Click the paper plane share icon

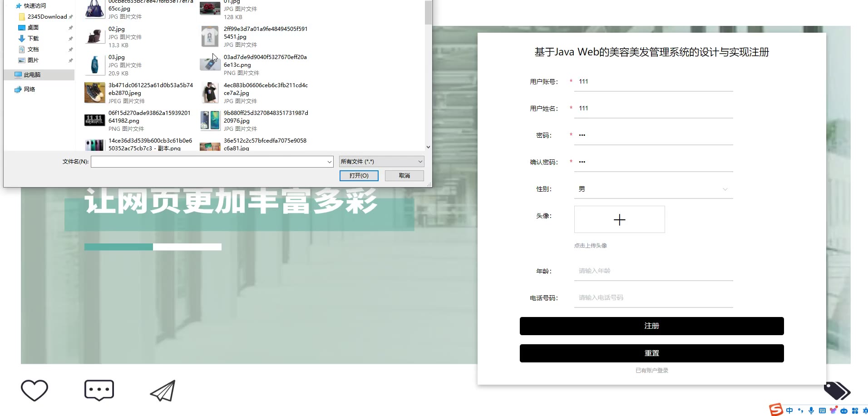[163, 391]
